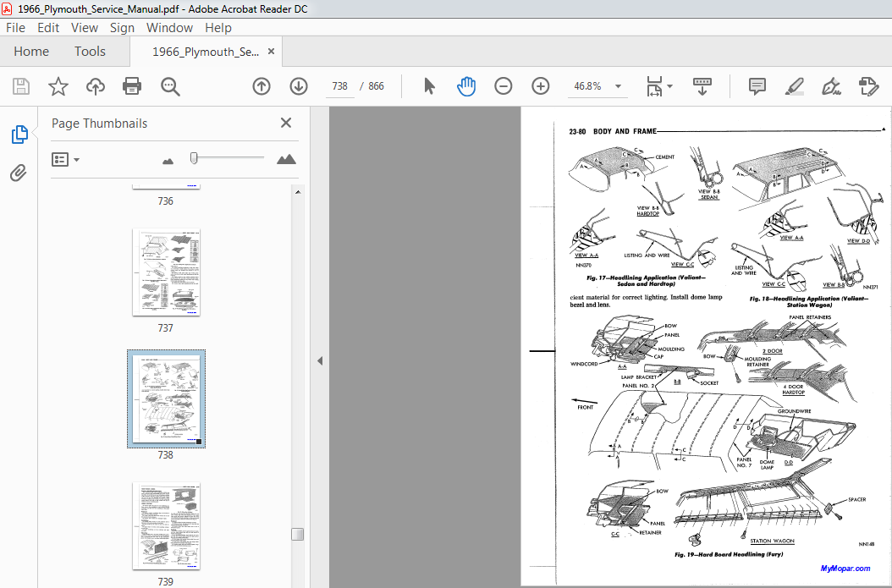
Task: Open the Window menu
Action: [169, 27]
